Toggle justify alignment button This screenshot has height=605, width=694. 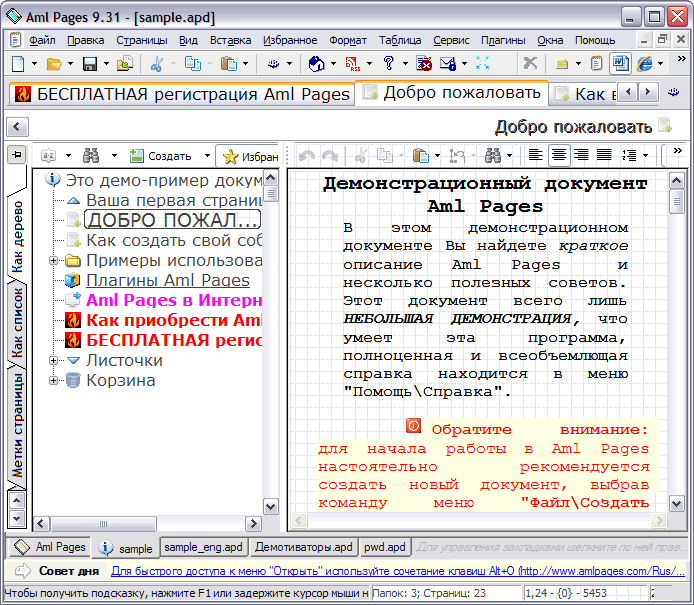point(604,155)
